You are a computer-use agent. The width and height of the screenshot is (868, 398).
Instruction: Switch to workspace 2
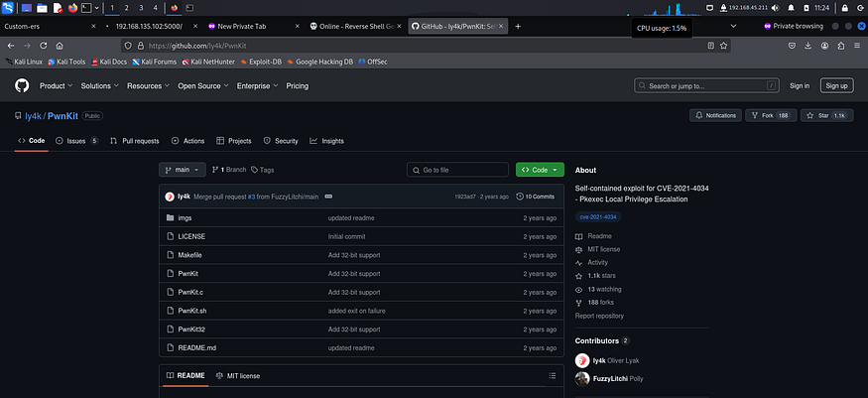126,8
